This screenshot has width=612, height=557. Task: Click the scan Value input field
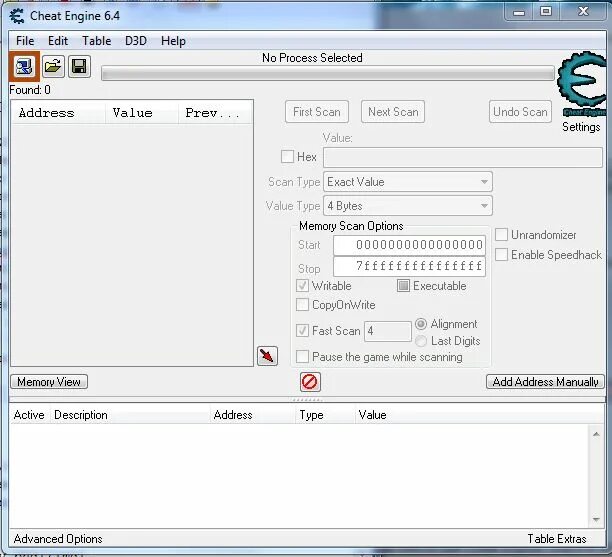coord(463,157)
